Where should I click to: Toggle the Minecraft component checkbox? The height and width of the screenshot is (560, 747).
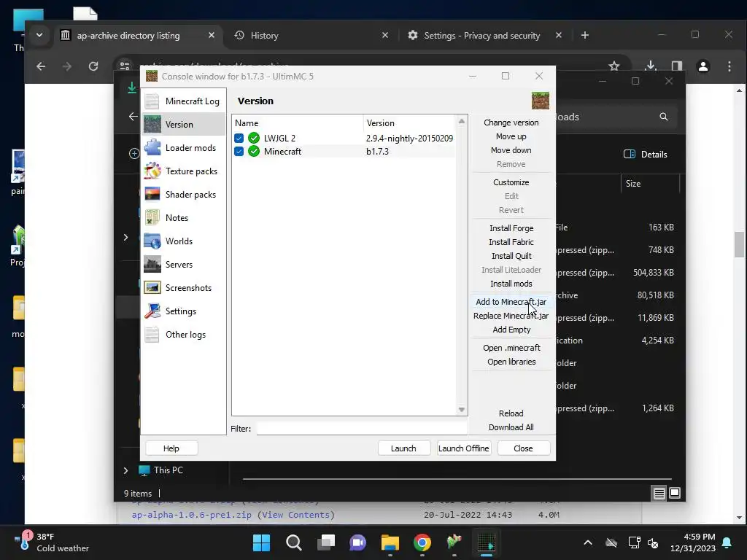pos(239,152)
